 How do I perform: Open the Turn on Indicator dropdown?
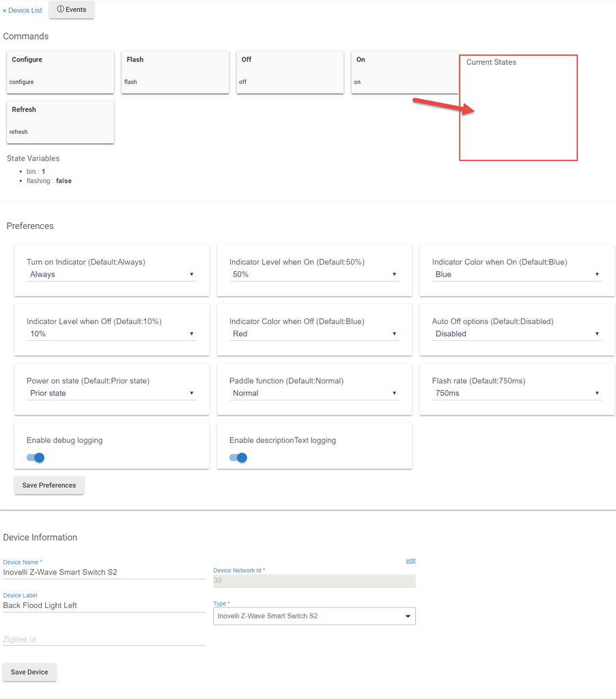pyautogui.click(x=111, y=274)
